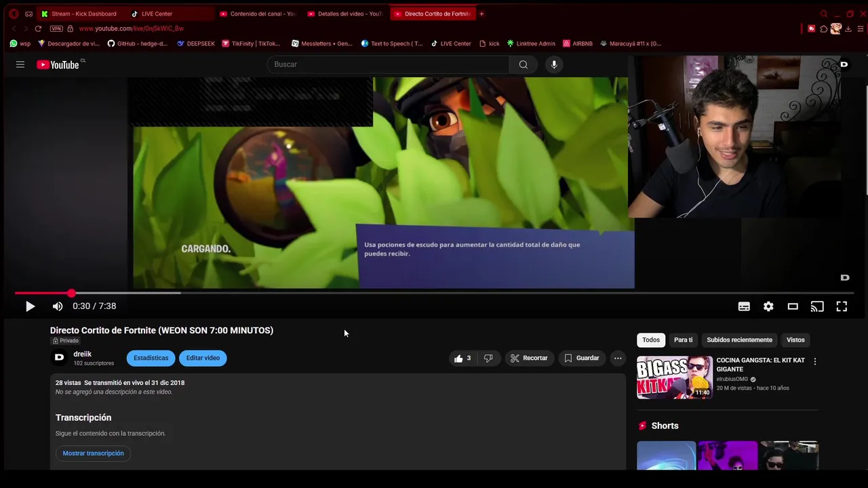
Task: Select the Subidos recientemente chip
Action: [739, 340]
